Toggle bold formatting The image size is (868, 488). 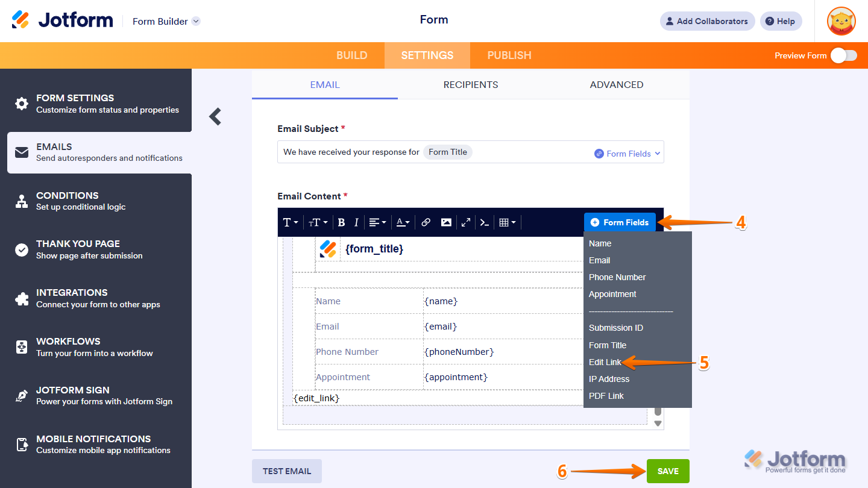[x=341, y=222]
